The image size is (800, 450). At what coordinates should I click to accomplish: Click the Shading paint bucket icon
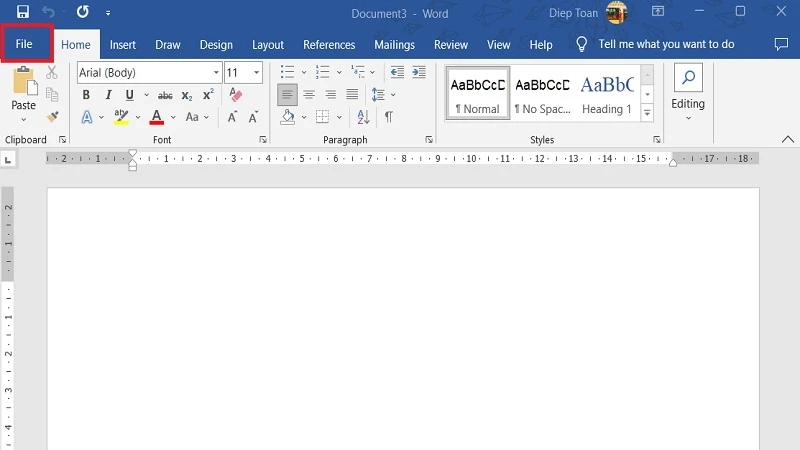pyautogui.click(x=288, y=117)
